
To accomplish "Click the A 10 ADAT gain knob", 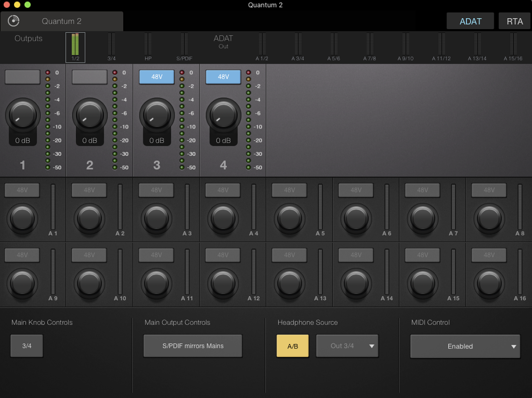I will point(90,284).
